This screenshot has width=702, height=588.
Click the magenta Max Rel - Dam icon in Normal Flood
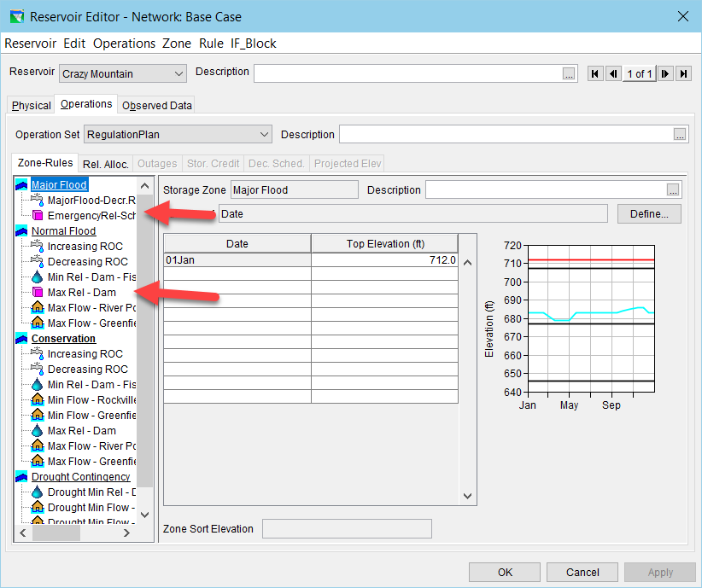38,292
